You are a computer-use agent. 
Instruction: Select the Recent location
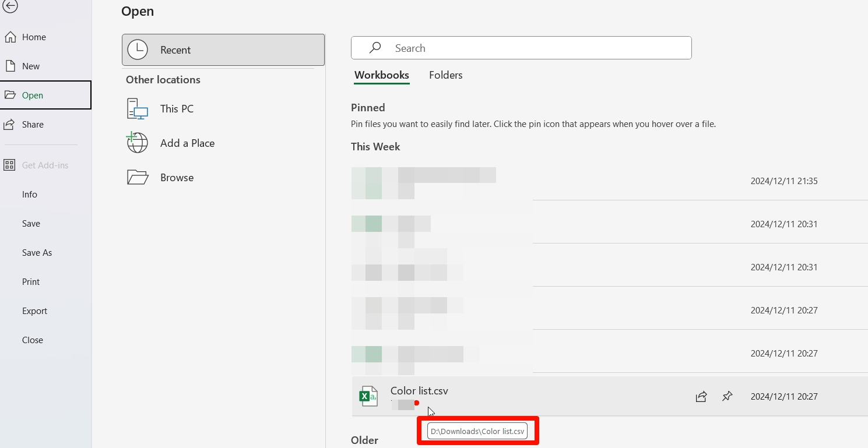point(223,50)
